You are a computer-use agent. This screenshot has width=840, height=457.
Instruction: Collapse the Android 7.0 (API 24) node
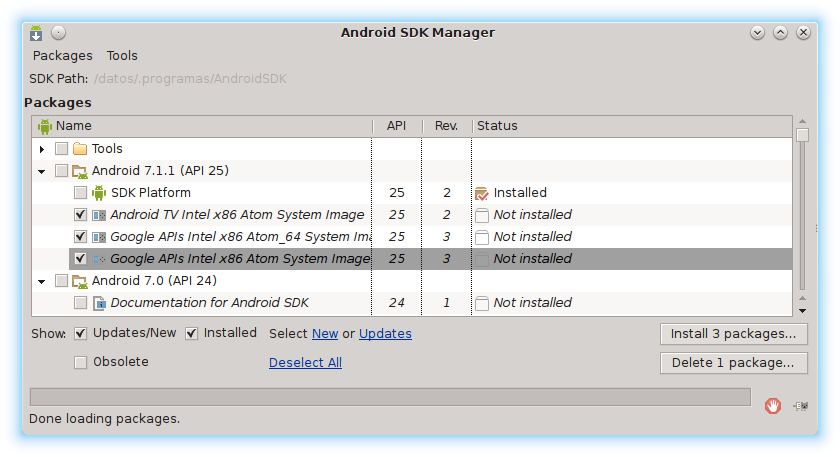[x=42, y=281]
